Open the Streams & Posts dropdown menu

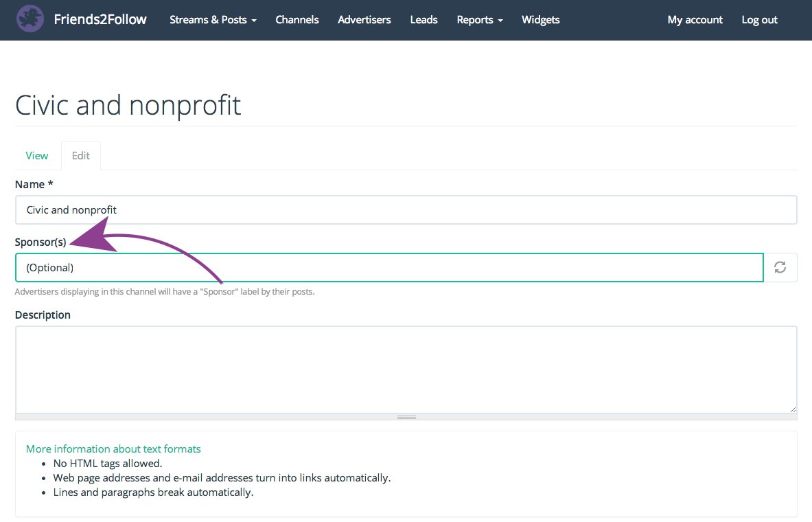tap(213, 20)
